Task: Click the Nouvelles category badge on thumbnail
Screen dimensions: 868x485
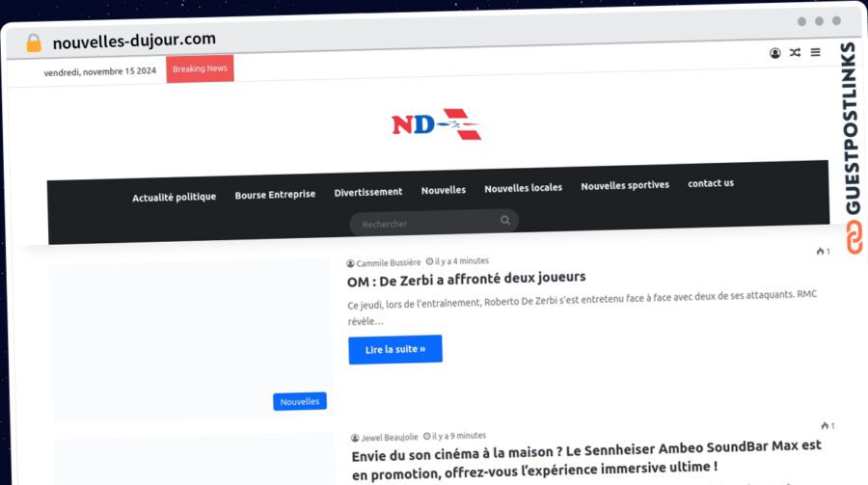Action: 300,401
